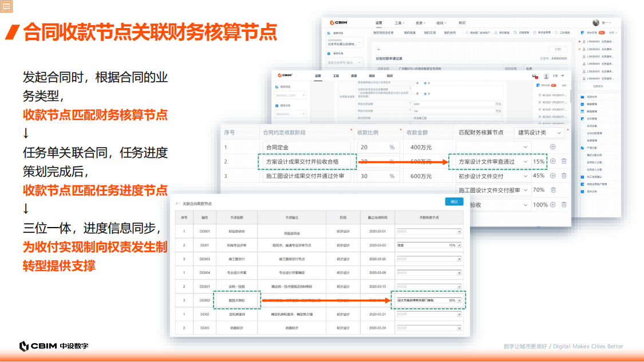Click the 初设启动会 node name cell

(236, 232)
